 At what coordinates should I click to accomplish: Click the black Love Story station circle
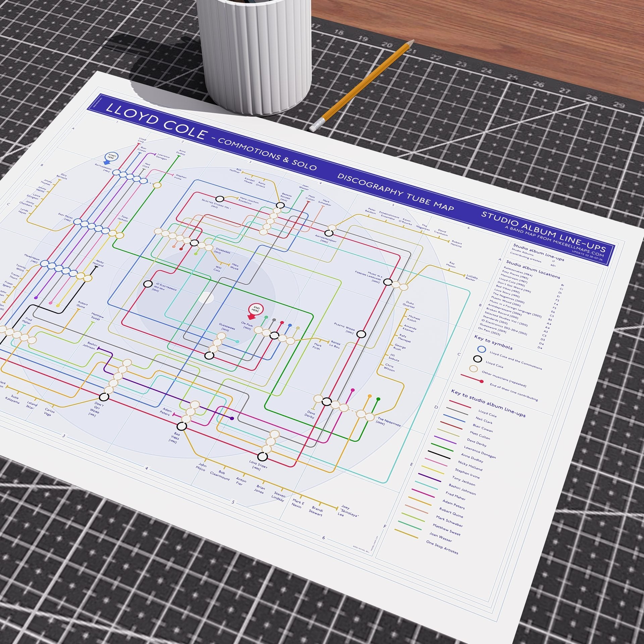[x=262, y=457]
